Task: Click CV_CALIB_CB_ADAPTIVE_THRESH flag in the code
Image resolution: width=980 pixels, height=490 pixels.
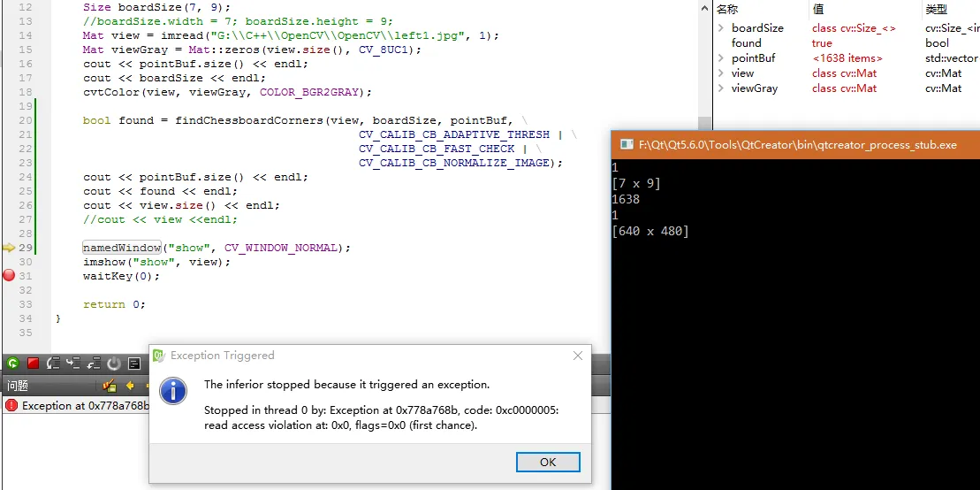Action: (454, 134)
